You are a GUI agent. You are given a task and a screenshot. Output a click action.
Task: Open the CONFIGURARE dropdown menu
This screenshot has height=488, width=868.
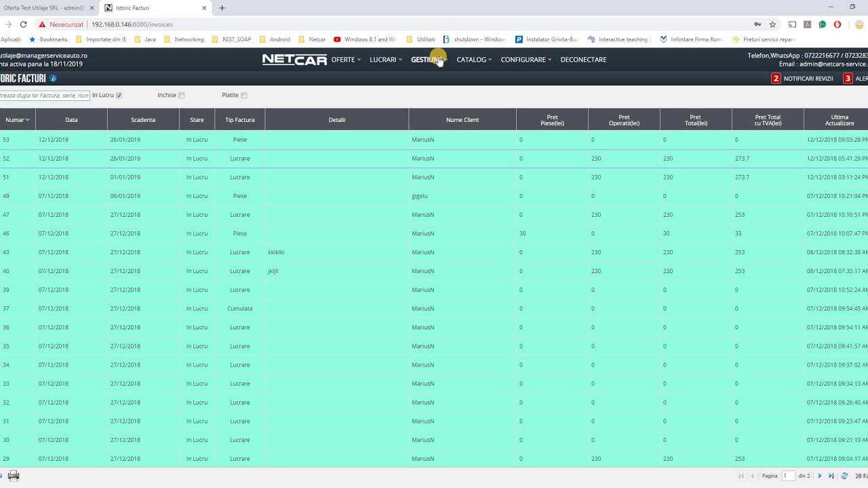(x=526, y=60)
